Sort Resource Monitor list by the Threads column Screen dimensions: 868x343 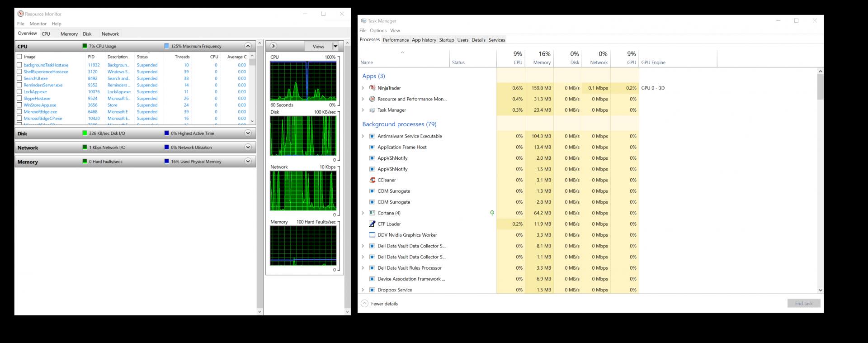tap(182, 57)
